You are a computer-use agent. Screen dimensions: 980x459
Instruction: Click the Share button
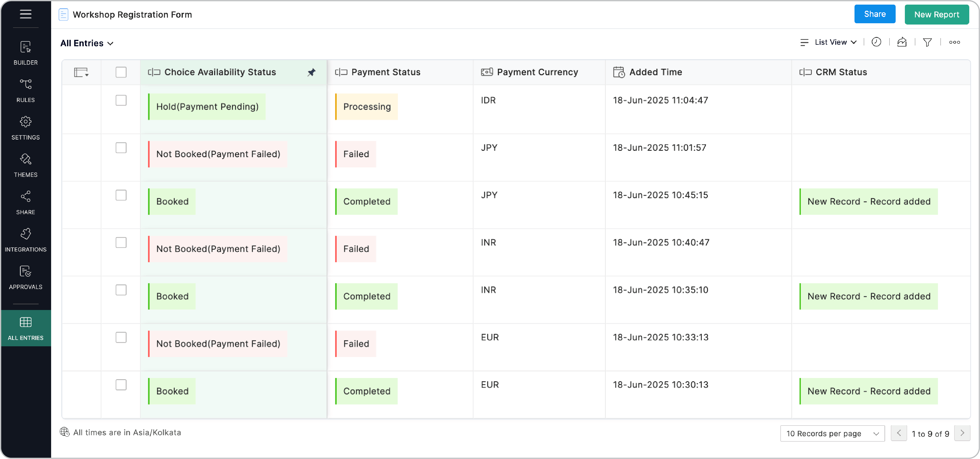click(875, 14)
